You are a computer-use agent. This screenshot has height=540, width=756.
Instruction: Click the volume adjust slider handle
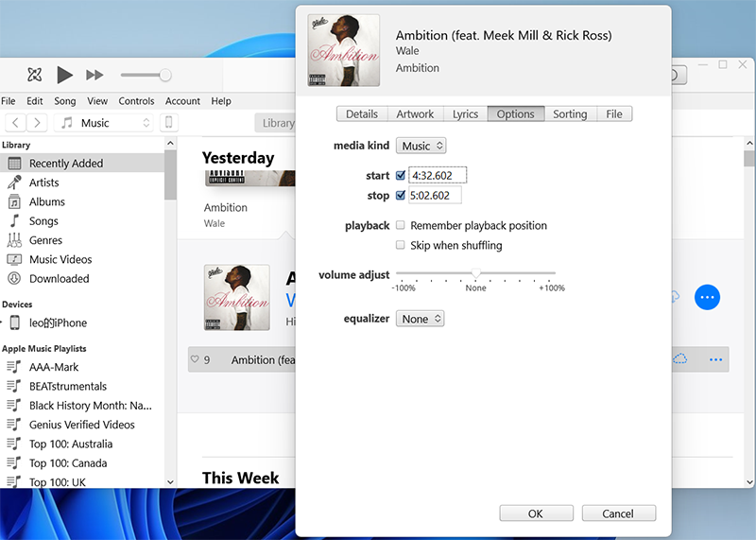pos(476,274)
